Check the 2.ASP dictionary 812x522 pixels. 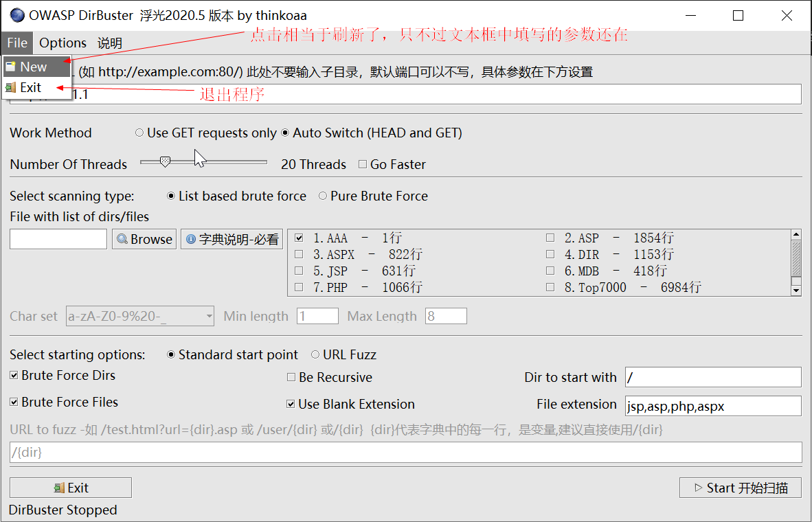pos(550,238)
